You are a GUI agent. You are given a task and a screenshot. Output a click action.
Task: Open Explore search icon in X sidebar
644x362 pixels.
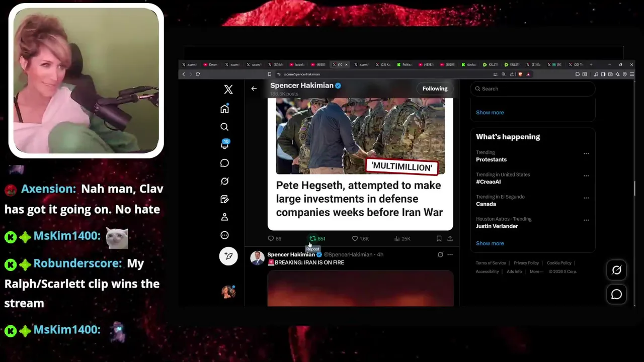224,127
